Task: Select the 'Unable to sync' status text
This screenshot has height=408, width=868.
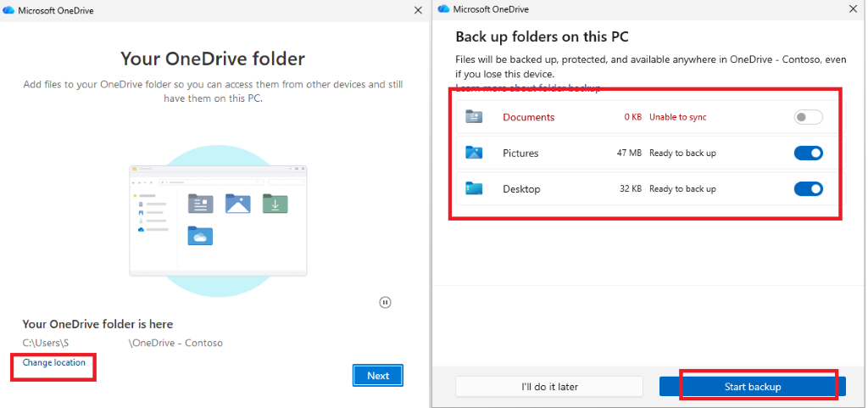Action: click(x=677, y=117)
